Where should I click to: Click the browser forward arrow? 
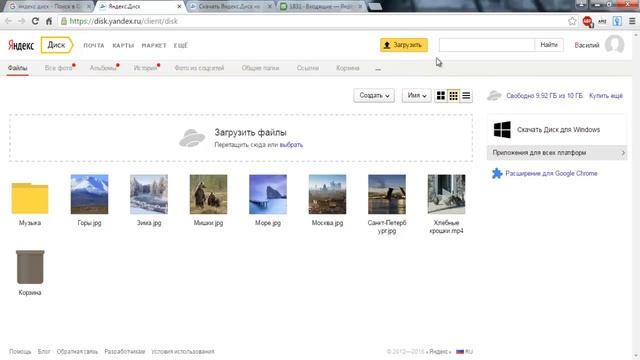pos(21,21)
